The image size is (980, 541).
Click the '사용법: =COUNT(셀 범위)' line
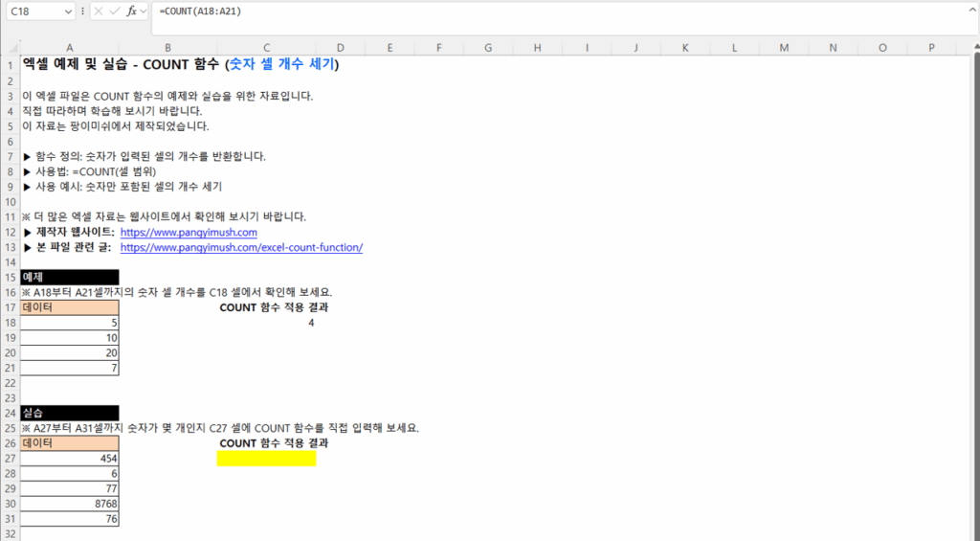point(89,171)
